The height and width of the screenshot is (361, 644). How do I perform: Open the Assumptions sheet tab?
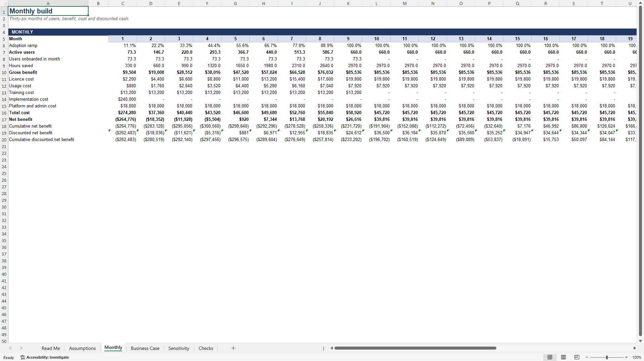tap(82, 348)
